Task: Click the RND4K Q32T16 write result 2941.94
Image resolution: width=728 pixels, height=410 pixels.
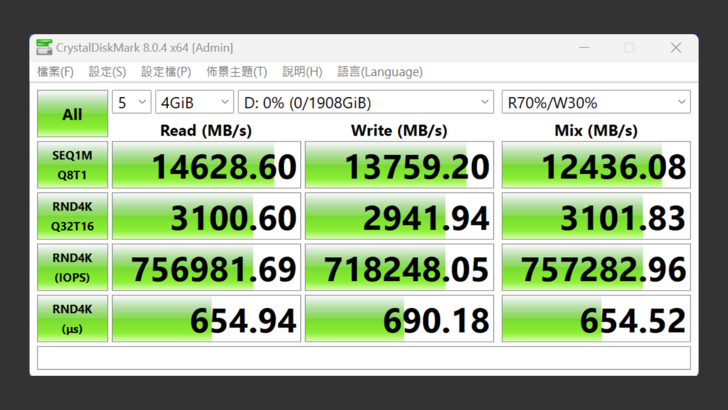Action: (398, 217)
